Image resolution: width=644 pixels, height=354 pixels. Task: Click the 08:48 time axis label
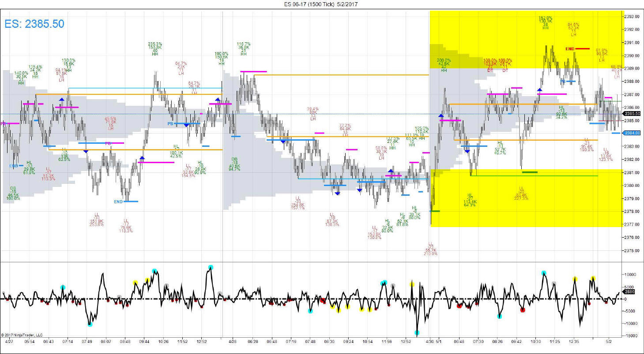click(x=125, y=342)
